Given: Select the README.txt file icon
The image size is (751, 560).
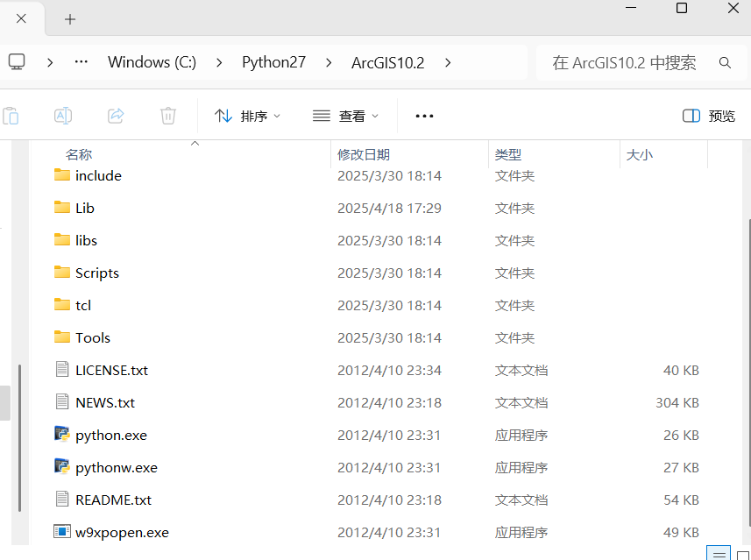Looking at the screenshot, I should click(62, 500).
